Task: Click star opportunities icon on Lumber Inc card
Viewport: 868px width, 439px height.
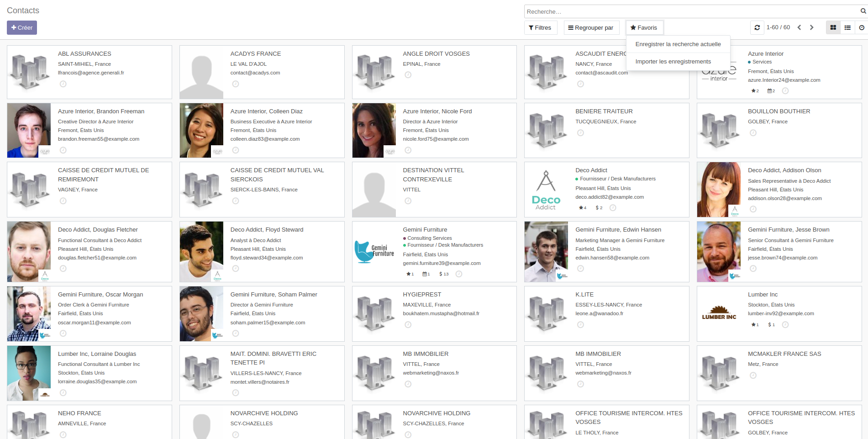Action: 755,325
